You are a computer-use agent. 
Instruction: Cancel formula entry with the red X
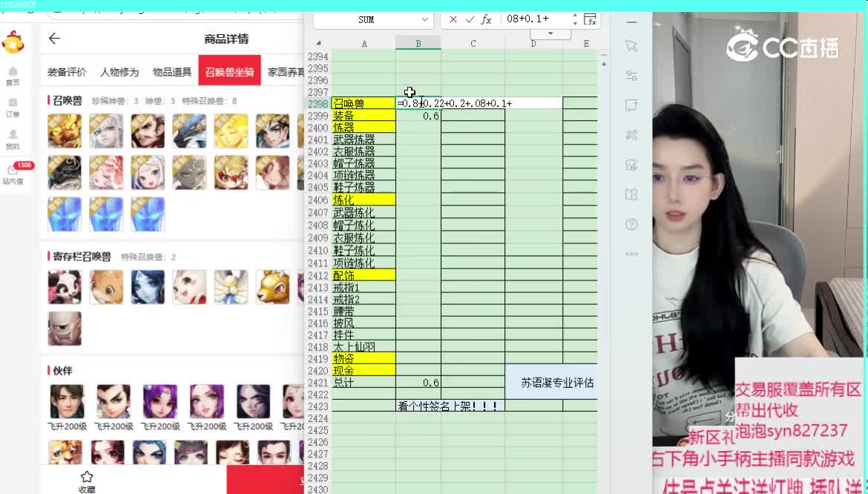click(x=453, y=19)
